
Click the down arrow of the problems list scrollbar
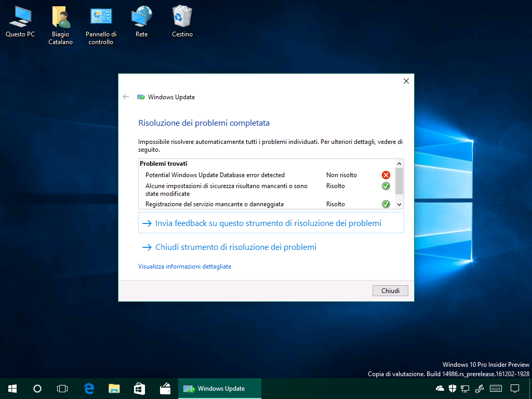click(x=400, y=205)
